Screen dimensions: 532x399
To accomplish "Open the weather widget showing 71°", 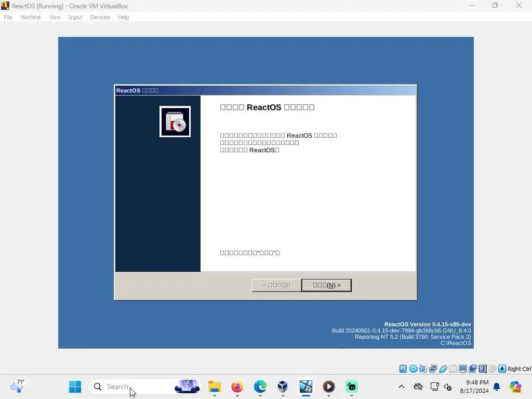I will click(17, 386).
